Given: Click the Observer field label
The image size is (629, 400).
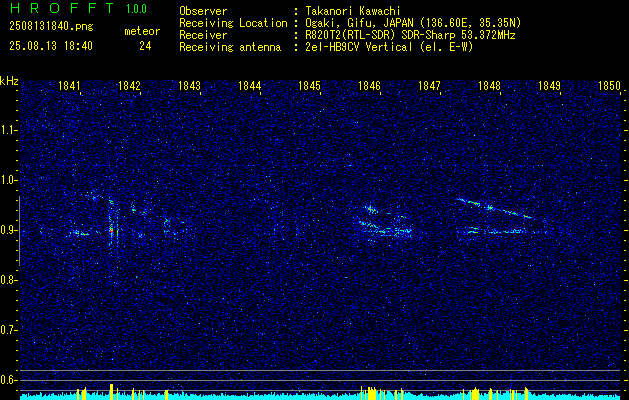Looking at the screenshot, I should click(x=203, y=11).
